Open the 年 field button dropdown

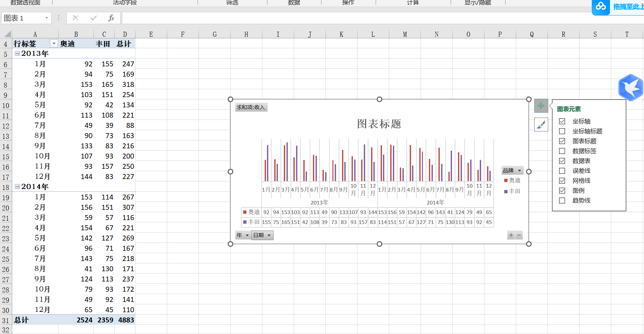243,235
